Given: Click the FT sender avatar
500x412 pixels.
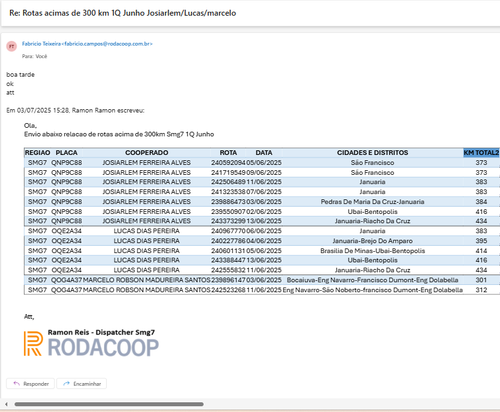Looking at the screenshot, I should pyautogui.click(x=12, y=46).
